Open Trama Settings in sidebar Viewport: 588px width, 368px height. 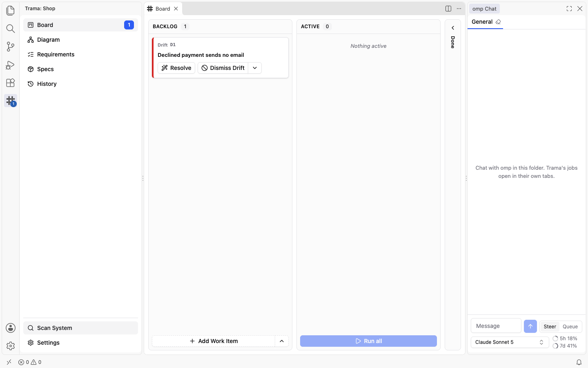coord(80,343)
